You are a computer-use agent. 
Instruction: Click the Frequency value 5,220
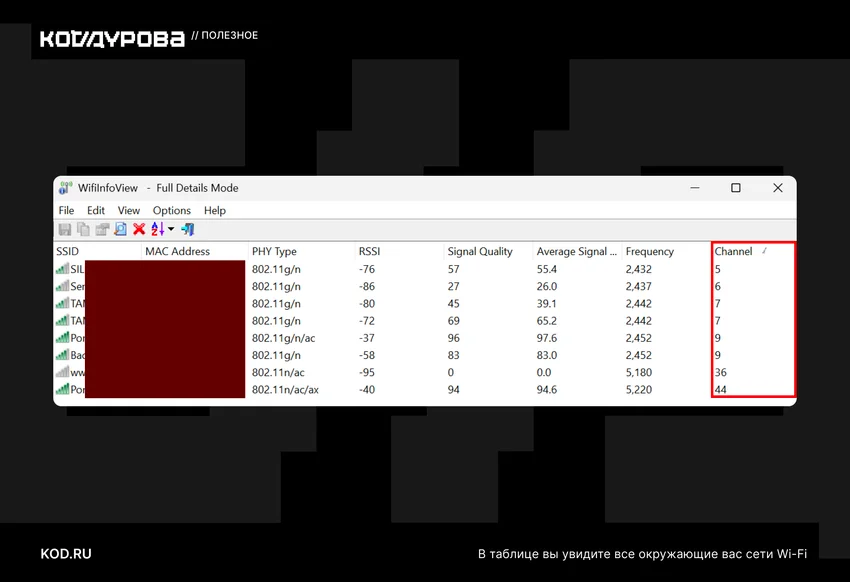coord(639,389)
